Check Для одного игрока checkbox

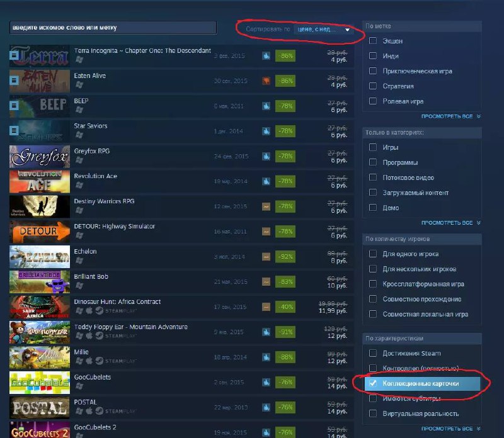pyautogui.click(x=373, y=254)
